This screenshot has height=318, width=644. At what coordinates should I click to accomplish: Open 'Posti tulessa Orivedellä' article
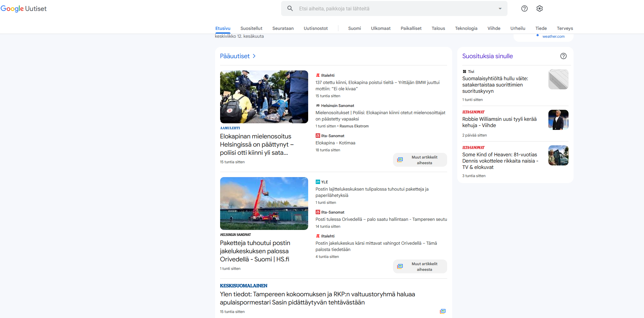[x=381, y=219]
